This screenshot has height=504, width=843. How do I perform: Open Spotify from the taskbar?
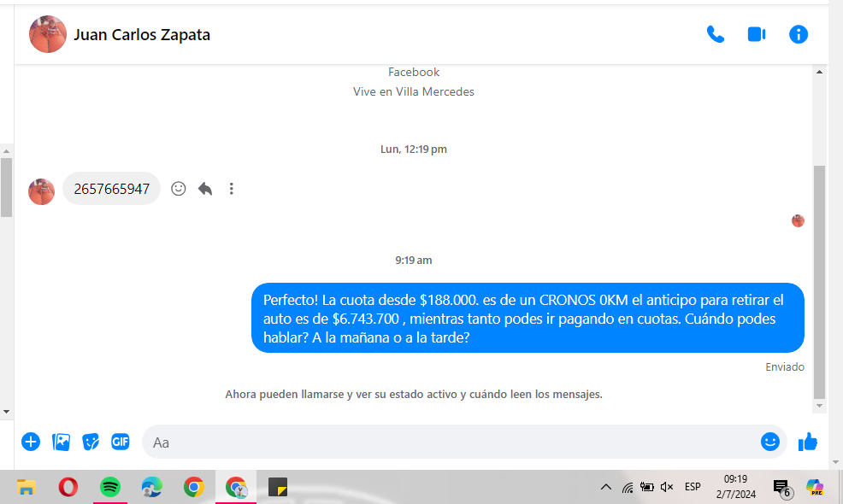(109, 487)
